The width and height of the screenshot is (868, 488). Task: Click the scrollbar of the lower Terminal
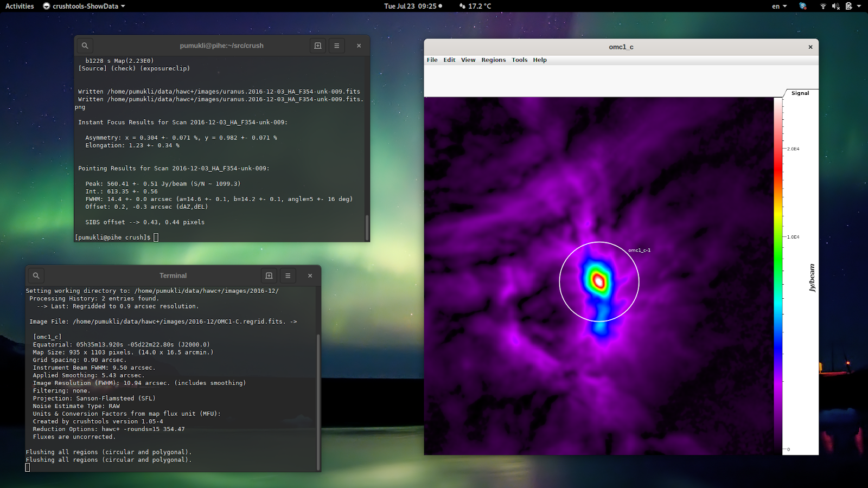(318, 402)
